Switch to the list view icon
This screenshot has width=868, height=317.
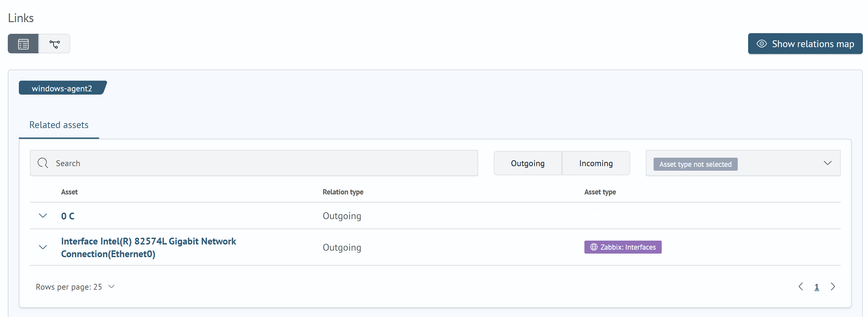(23, 44)
